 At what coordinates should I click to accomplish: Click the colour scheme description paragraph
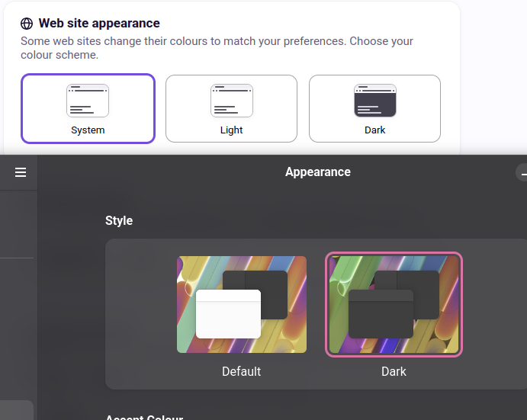pos(217,48)
